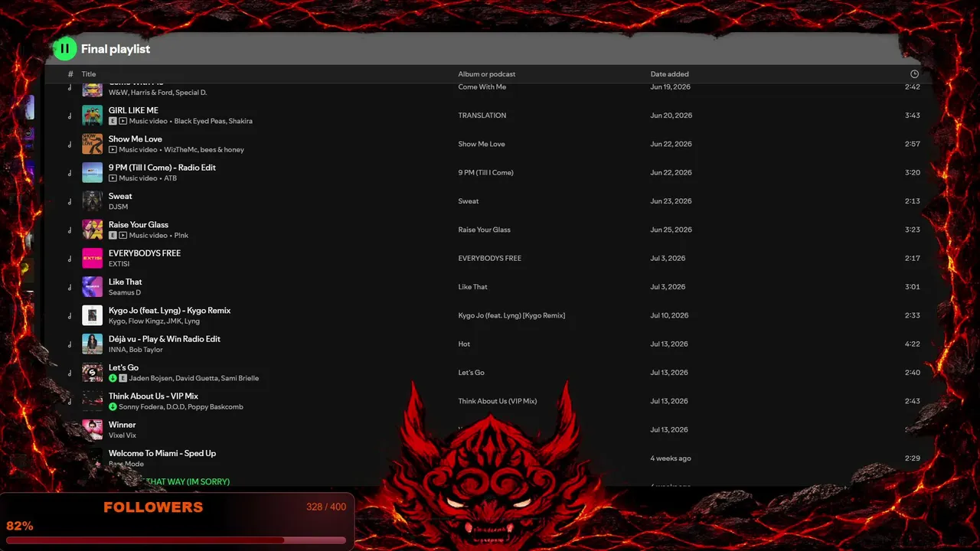Open the TRANSLATION album link
Viewport: 980px width, 551px height.
pyautogui.click(x=482, y=116)
